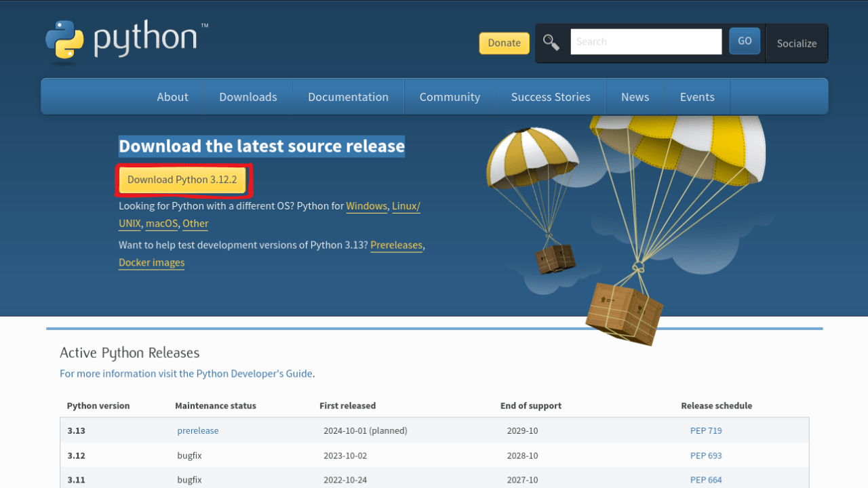
Task: Open the PEP 664 link
Action: 706,480
